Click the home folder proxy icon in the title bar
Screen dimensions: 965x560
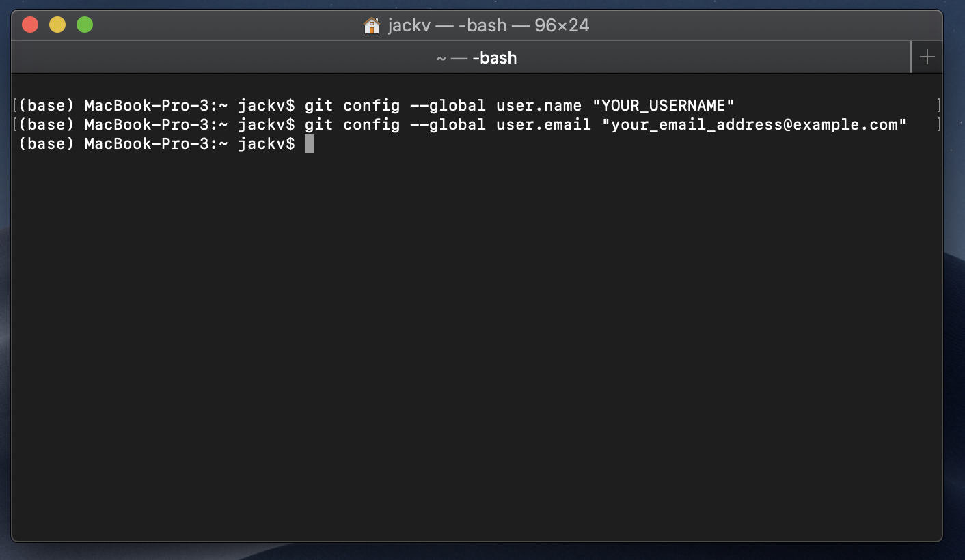pos(372,25)
